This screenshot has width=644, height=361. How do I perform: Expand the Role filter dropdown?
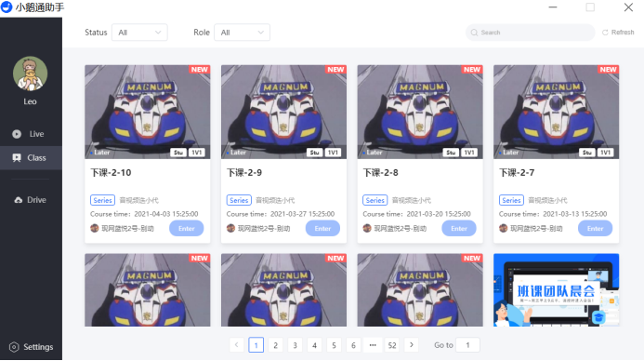pos(242,33)
